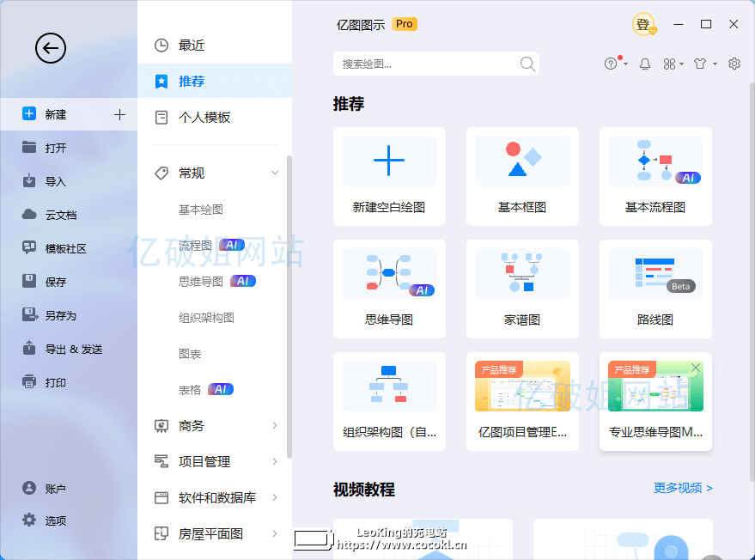Open the notifications bell

click(x=645, y=64)
